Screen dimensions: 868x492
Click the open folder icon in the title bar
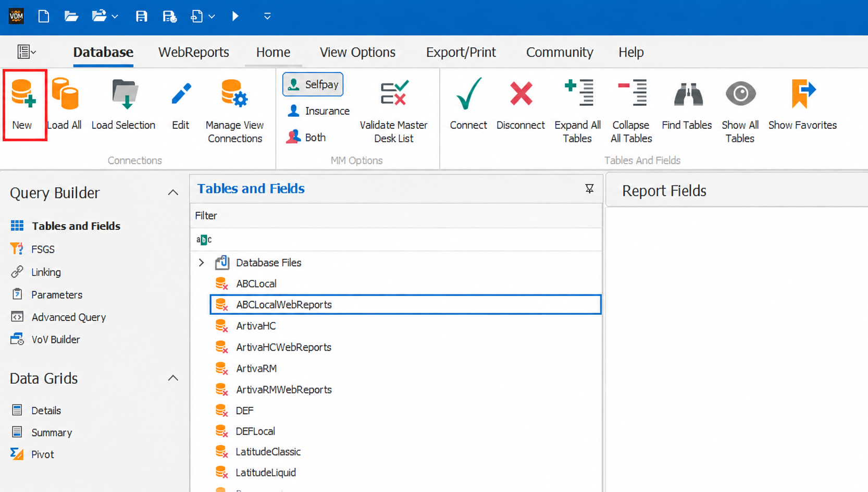pos(71,16)
